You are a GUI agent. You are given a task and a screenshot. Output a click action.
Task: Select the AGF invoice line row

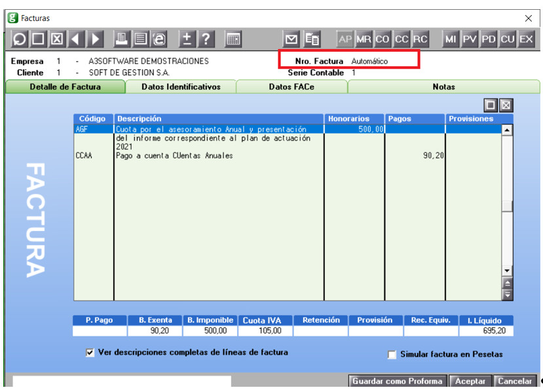288,129
